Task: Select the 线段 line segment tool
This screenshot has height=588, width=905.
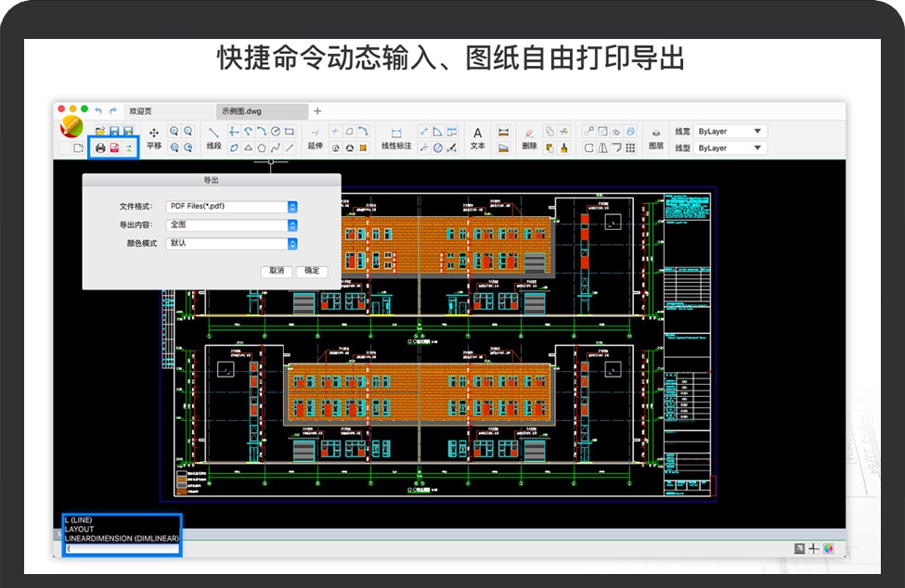Action: (213, 138)
